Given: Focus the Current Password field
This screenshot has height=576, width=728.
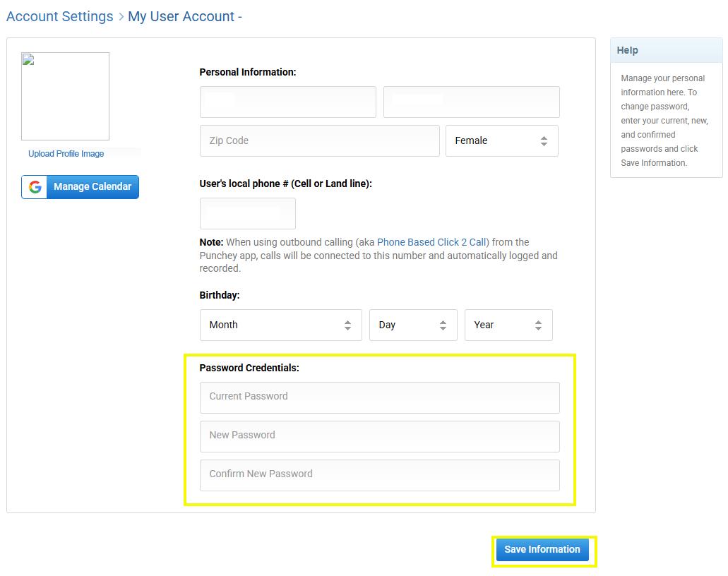Looking at the screenshot, I should click(x=380, y=397).
